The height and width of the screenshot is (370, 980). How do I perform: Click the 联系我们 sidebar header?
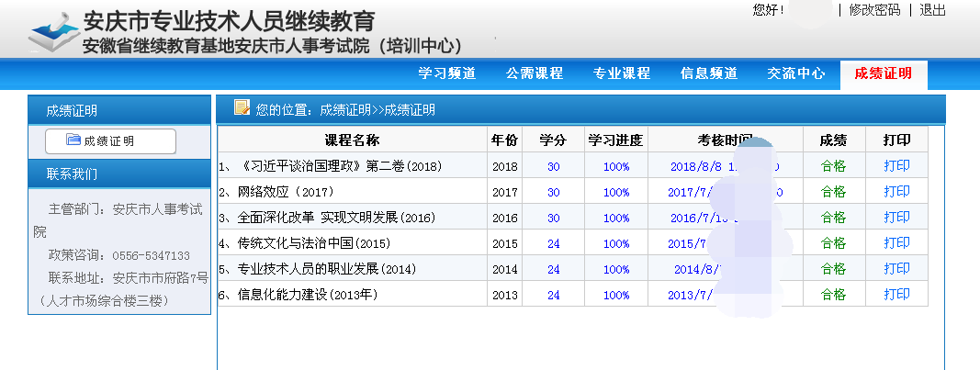[72, 174]
